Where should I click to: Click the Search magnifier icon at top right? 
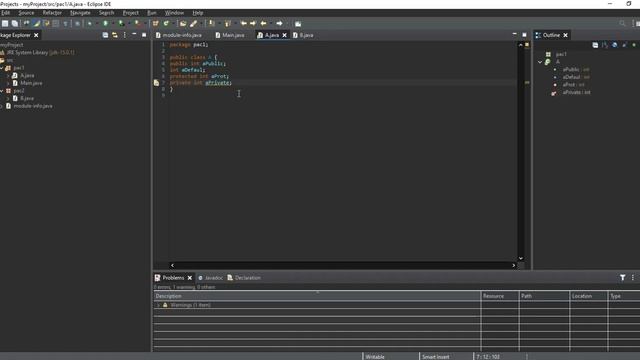pos(622,24)
